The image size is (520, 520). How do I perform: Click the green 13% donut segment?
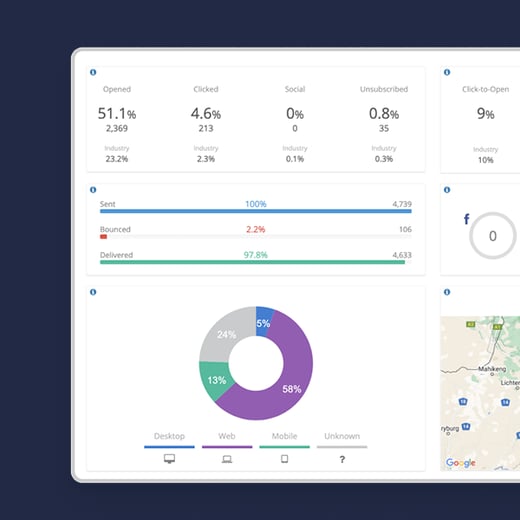(217, 380)
